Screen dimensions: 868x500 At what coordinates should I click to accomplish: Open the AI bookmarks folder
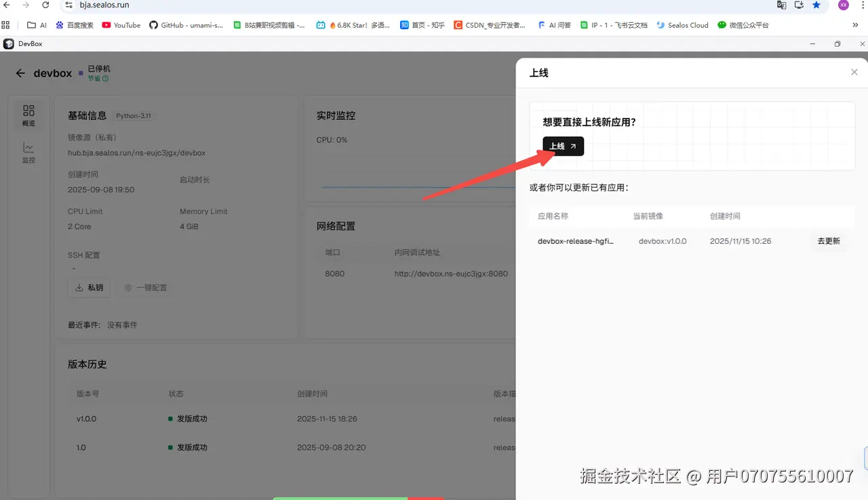(x=37, y=25)
